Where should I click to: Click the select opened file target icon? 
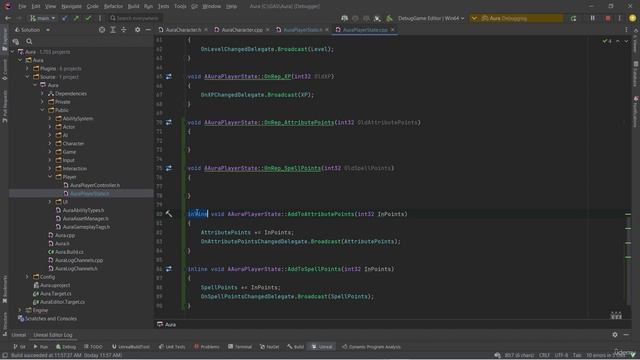[x=102, y=30]
